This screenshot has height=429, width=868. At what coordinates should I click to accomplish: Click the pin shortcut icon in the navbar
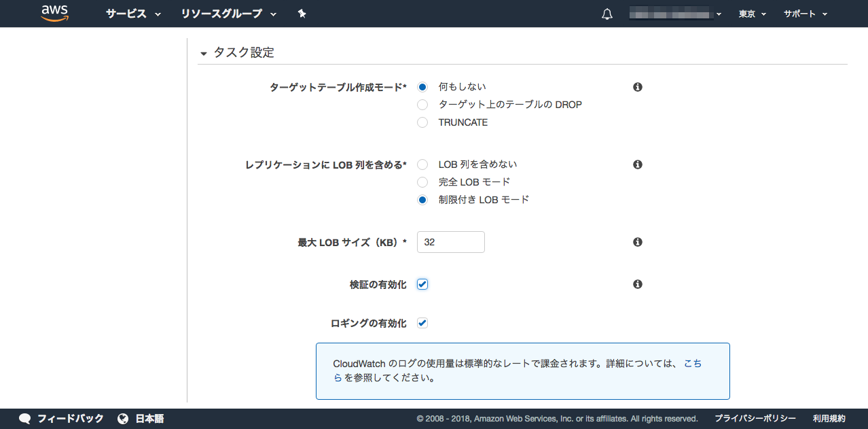click(x=302, y=14)
